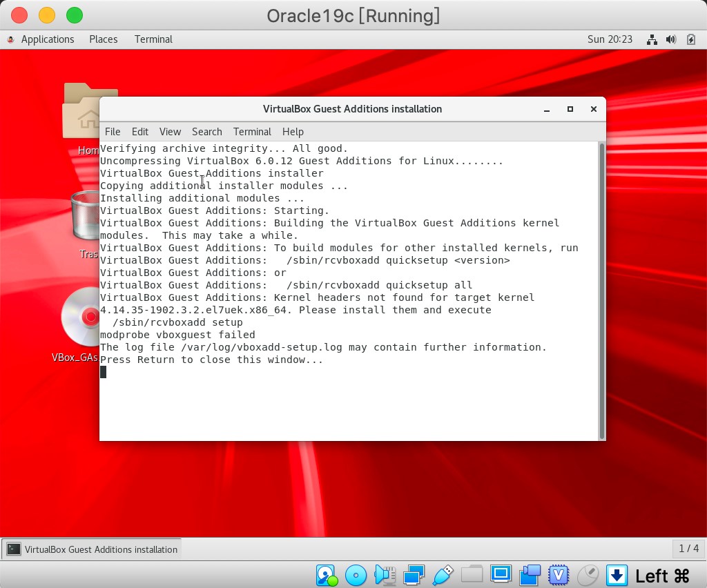Click the macOS red close button
The width and height of the screenshot is (707, 588).
pyautogui.click(x=19, y=15)
